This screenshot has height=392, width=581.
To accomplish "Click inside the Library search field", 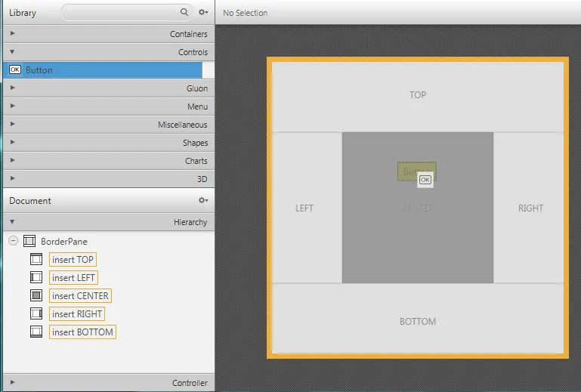I will 121,13.
